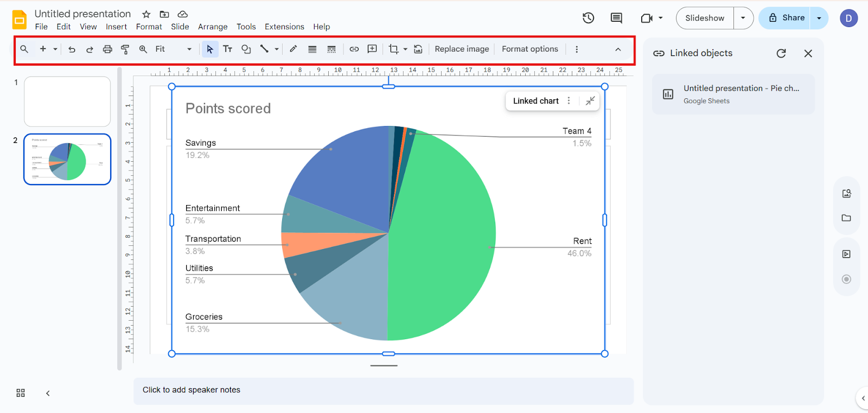
Task: Choose the select cursor tool
Action: coord(210,49)
